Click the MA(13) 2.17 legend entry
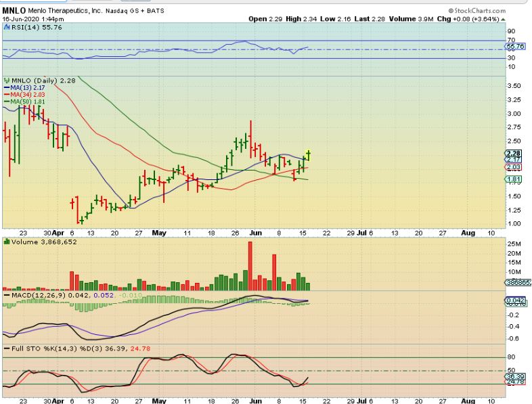Viewport: 532px width, 404px height. click(x=24, y=87)
